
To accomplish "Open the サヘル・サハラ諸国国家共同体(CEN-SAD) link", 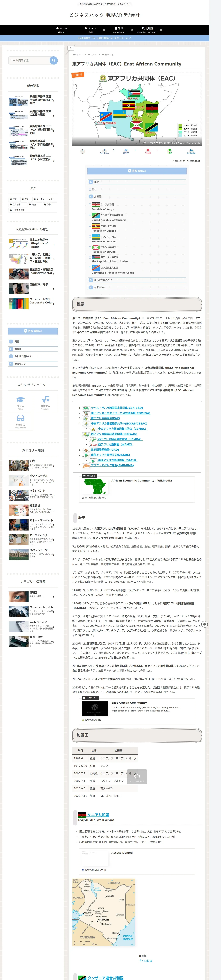I will click(x=117, y=408).
